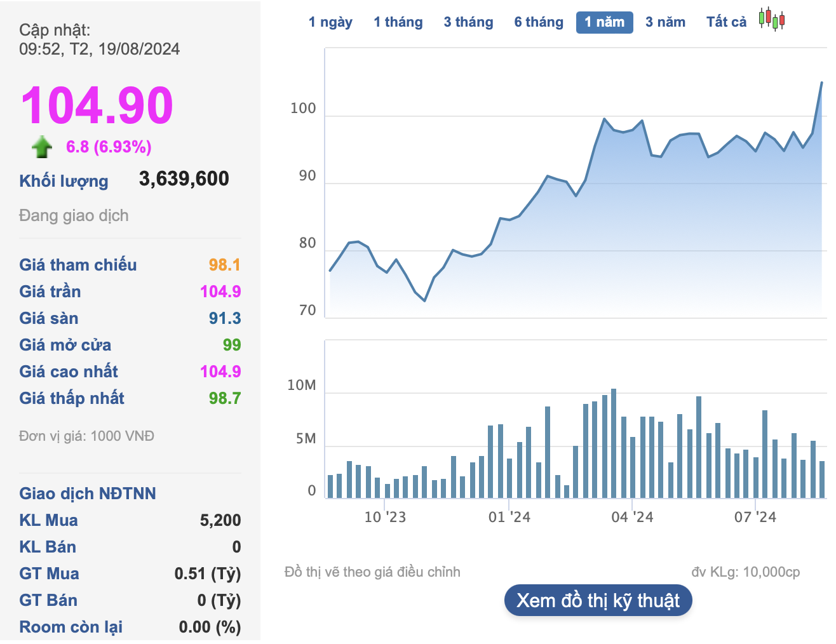The height and width of the screenshot is (644, 836).
Task: Click the 'Giá tham chiếu' label
Action: (78, 265)
